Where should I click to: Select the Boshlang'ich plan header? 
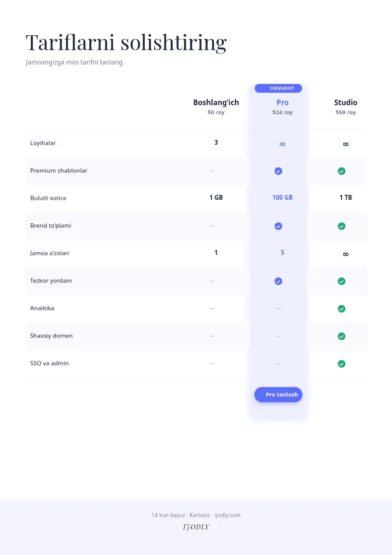pyautogui.click(x=216, y=107)
